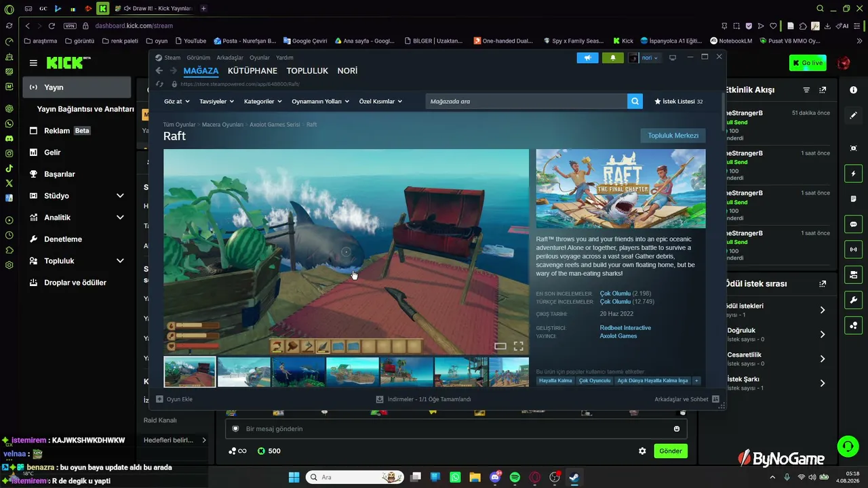Open Spotify from the Windows taskbar
The image size is (868, 488).
[515, 477]
